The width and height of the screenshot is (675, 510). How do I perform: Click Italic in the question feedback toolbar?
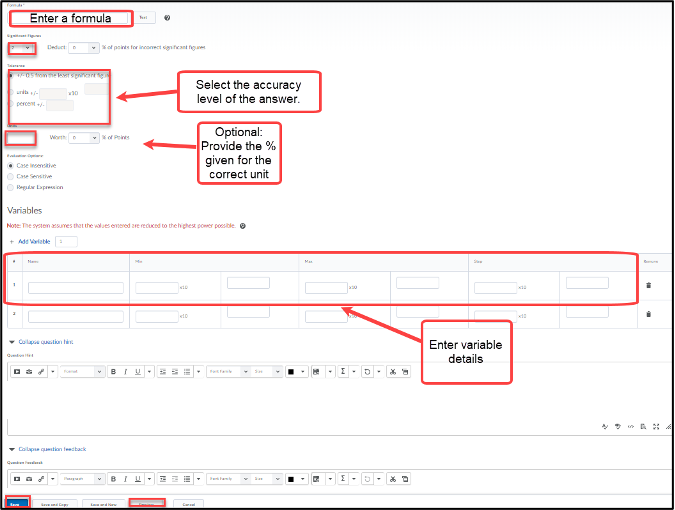coord(127,478)
